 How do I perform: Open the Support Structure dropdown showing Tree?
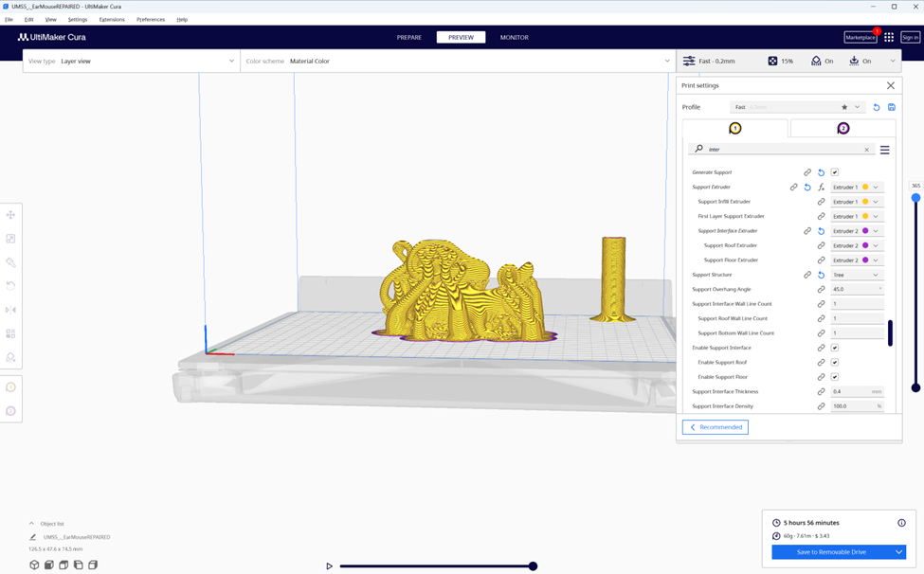click(x=857, y=275)
